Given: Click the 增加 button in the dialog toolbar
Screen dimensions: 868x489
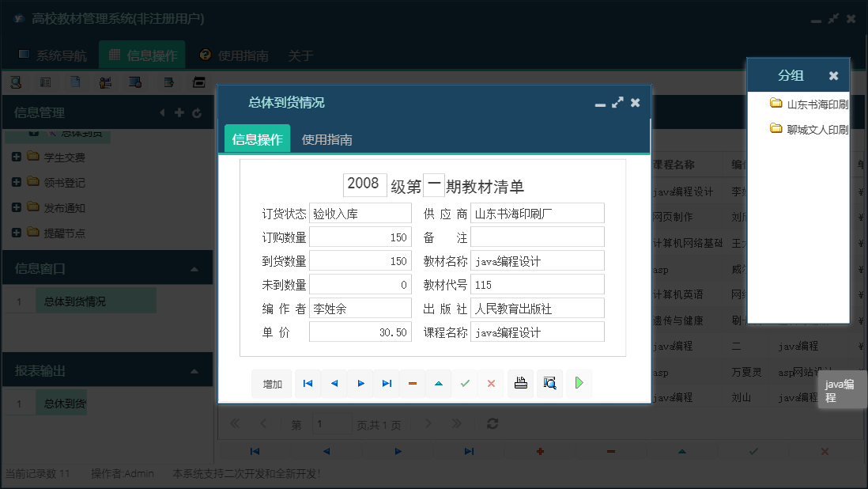Looking at the screenshot, I should [271, 383].
